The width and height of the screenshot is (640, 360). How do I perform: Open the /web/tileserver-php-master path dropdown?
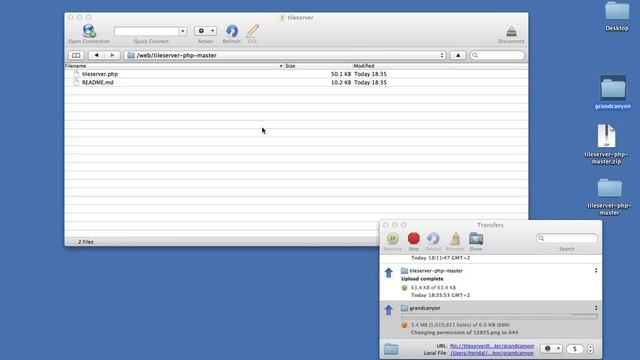[285, 55]
